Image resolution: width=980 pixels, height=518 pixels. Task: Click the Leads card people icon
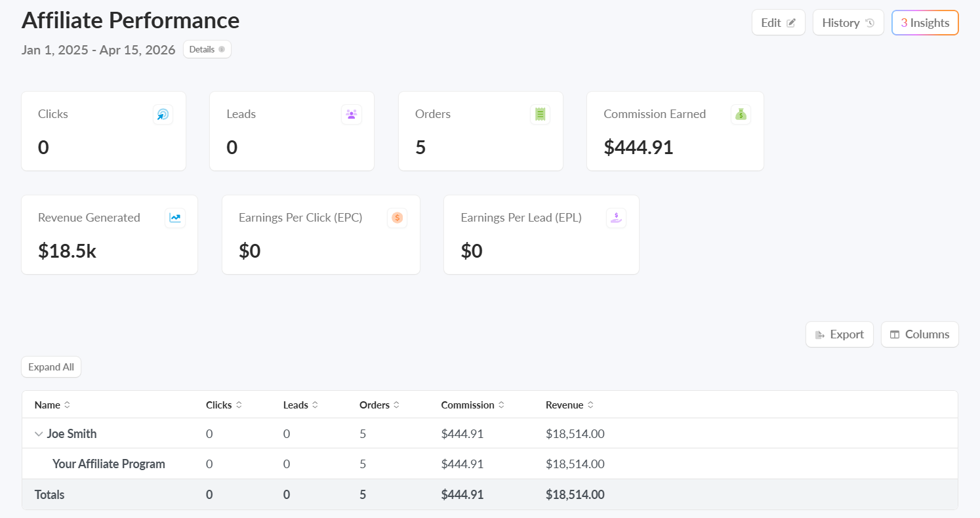[x=352, y=115]
